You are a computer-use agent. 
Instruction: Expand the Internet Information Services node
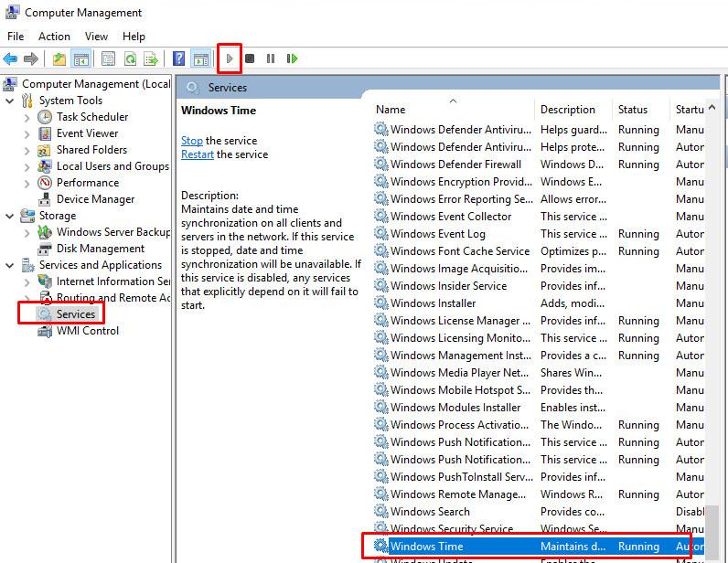[x=27, y=282]
